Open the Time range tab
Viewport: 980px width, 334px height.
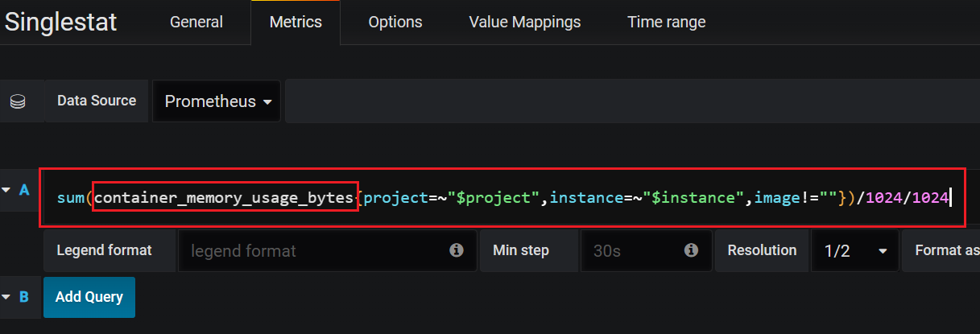[667, 23]
